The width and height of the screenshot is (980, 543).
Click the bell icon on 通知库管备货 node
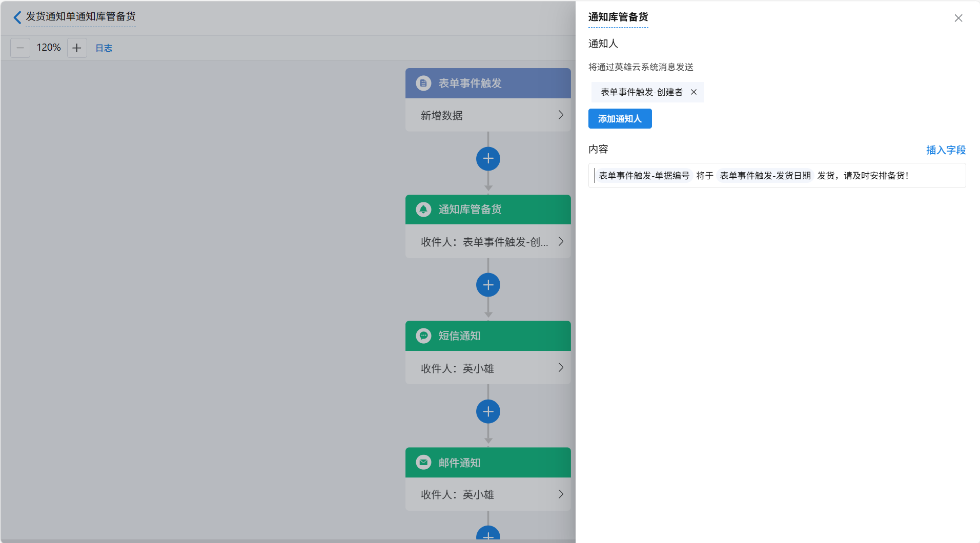[x=423, y=210]
